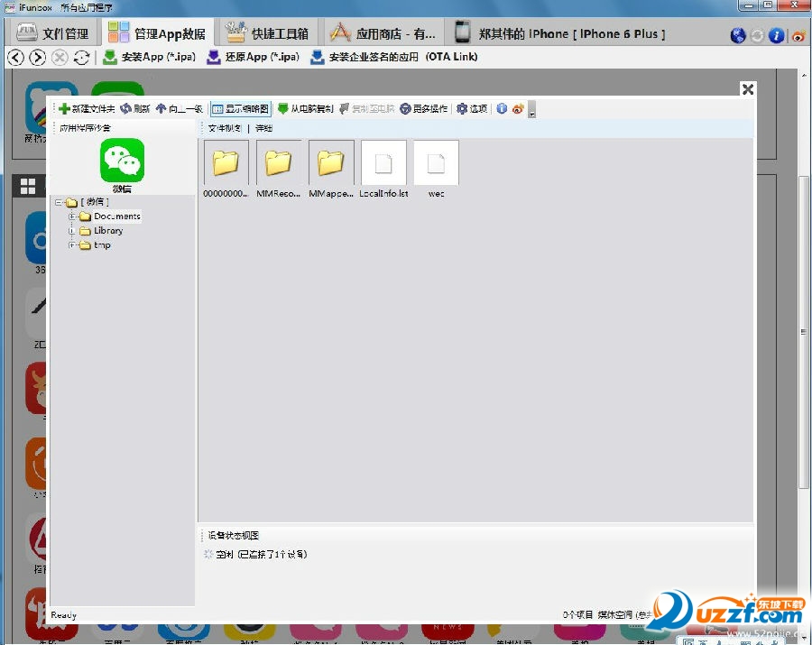The width and height of the screenshot is (812, 645).
Task: Open the toolbar overflow dropdown arrow
Action: pyautogui.click(x=531, y=110)
